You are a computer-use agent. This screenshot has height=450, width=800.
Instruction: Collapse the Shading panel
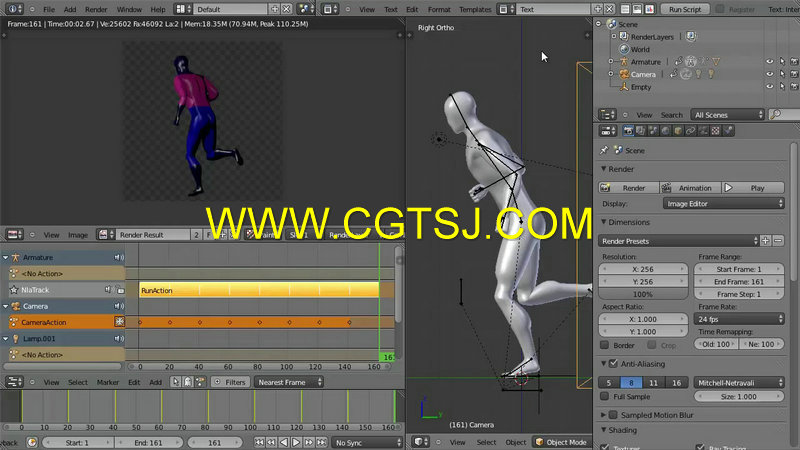[x=604, y=430]
